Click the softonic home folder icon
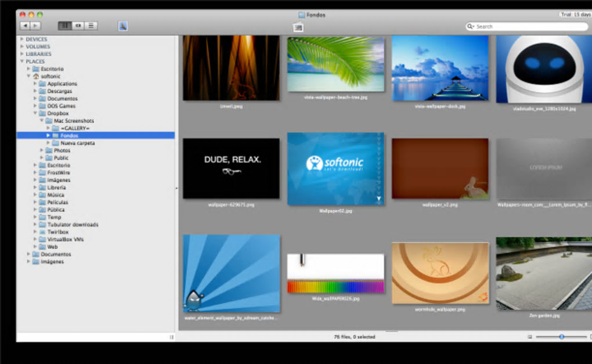Screen dimensions: 592x364 36,76
